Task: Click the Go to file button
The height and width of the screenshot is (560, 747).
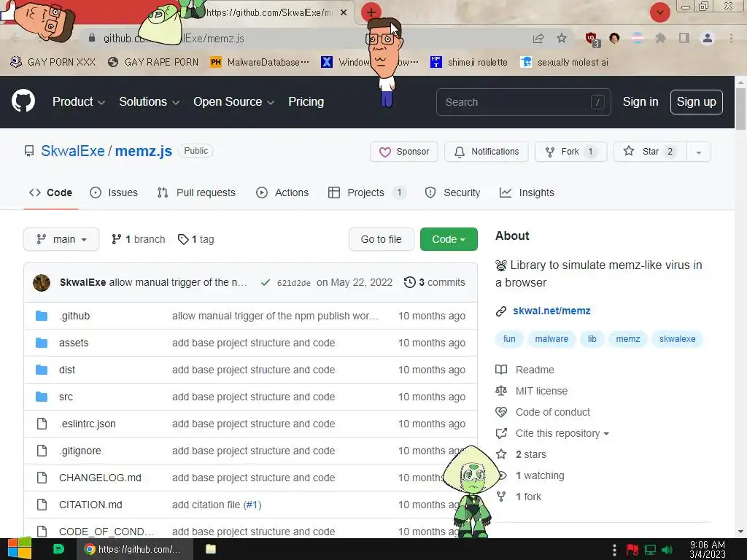Action: pos(381,239)
